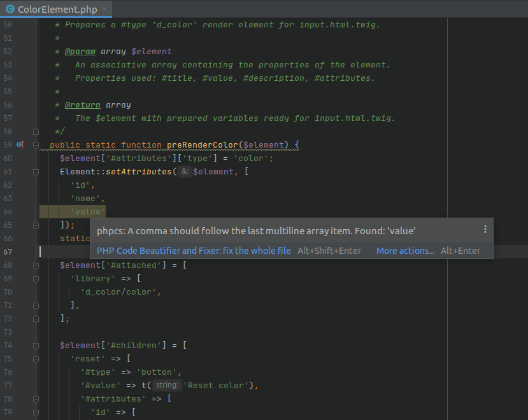Collapse the '#attached' array fold at line 68
Image resolution: width=528 pixels, height=420 pixels.
point(36,265)
